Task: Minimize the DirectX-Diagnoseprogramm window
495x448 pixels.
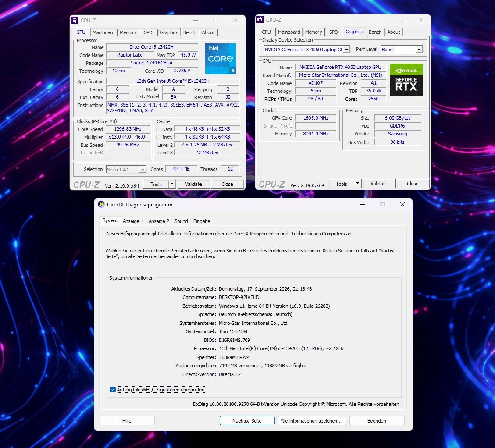Action: tap(363, 204)
